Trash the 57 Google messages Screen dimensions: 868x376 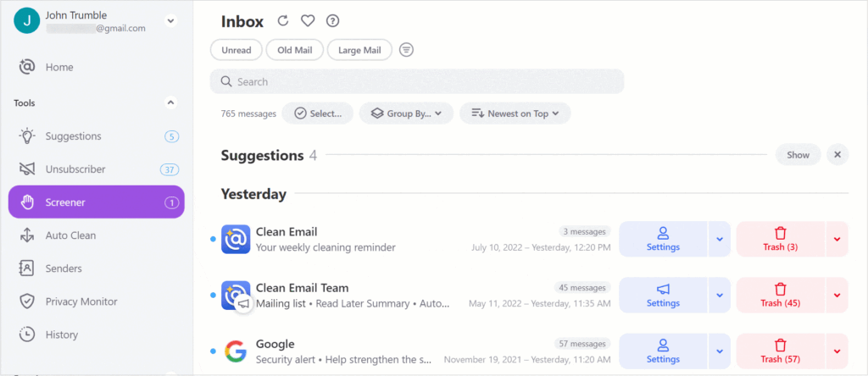pyautogui.click(x=781, y=351)
